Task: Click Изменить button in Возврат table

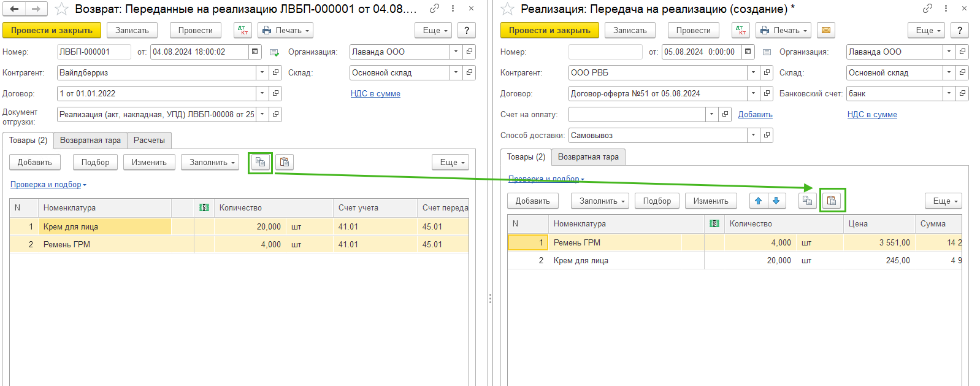Action: (149, 162)
